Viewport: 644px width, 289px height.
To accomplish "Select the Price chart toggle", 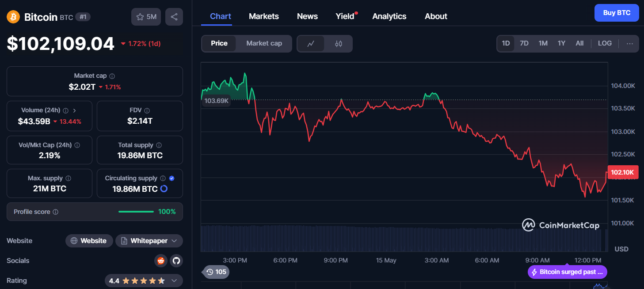I will coord(219,43).
